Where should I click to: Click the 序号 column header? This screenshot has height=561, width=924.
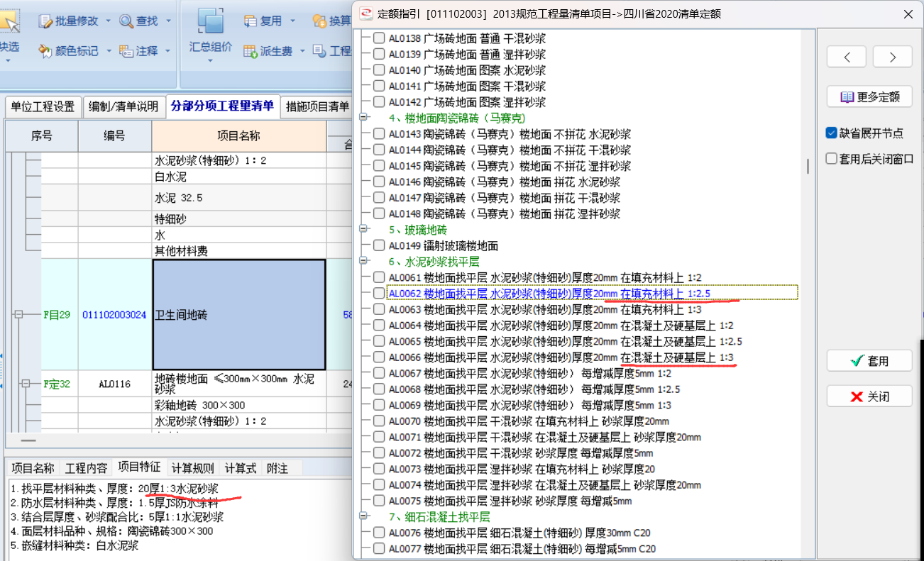pos(42,136)
